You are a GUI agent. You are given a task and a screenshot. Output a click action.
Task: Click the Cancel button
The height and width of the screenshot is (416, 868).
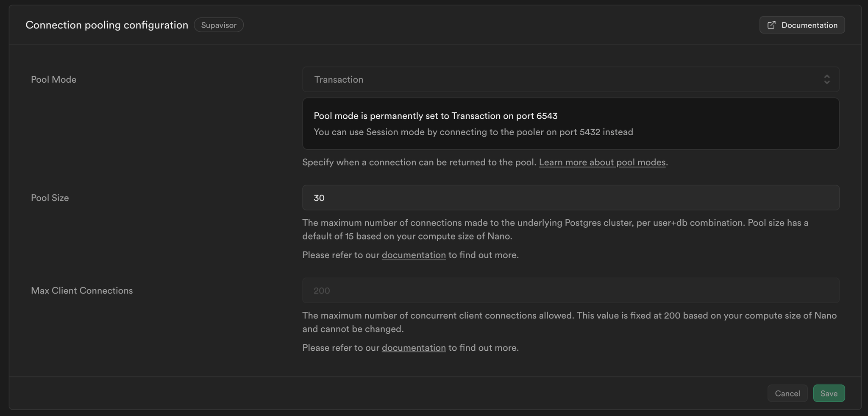787,393
